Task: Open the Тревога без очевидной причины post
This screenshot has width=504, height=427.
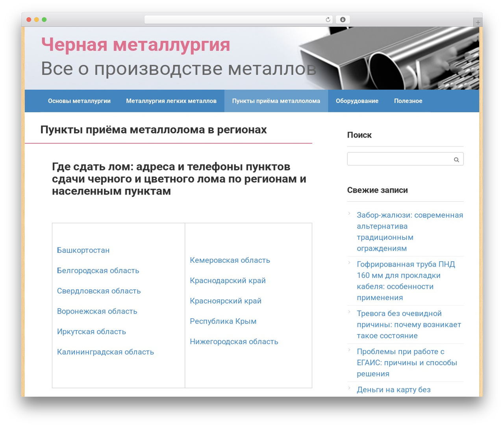Action: tap(409, 325)
